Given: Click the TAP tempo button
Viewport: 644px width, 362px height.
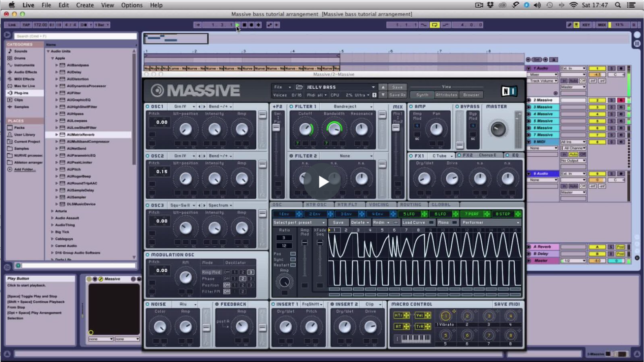Looking at the screenshot, I should point(26,25).
